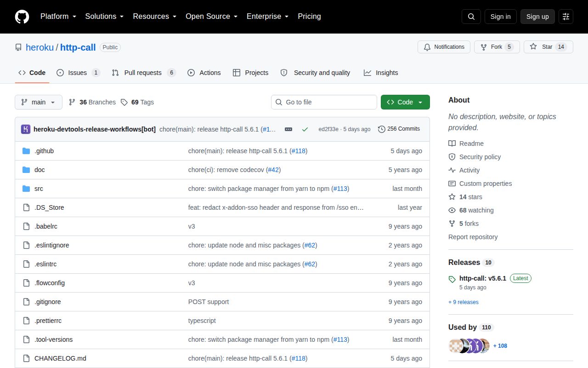Open the 5 forks link

(469, 224)
